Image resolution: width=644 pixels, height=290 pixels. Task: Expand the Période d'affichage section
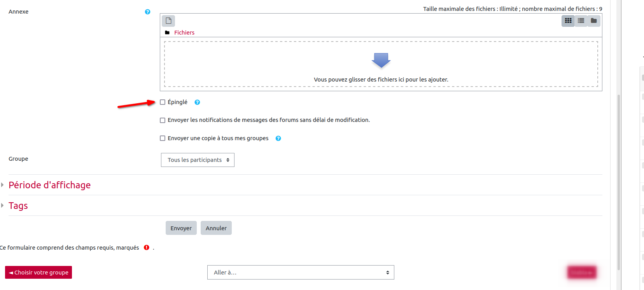[x=49, y=185]
